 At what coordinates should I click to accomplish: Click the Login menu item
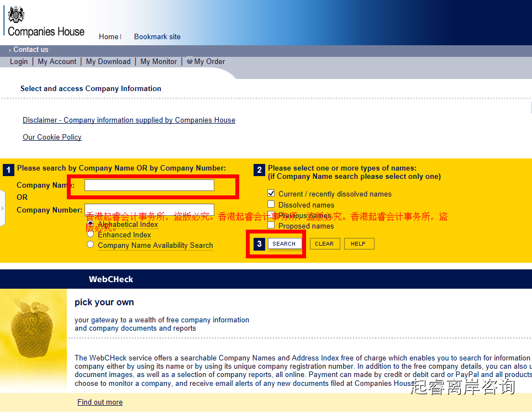pyautogui.click(x=19, y=62)
